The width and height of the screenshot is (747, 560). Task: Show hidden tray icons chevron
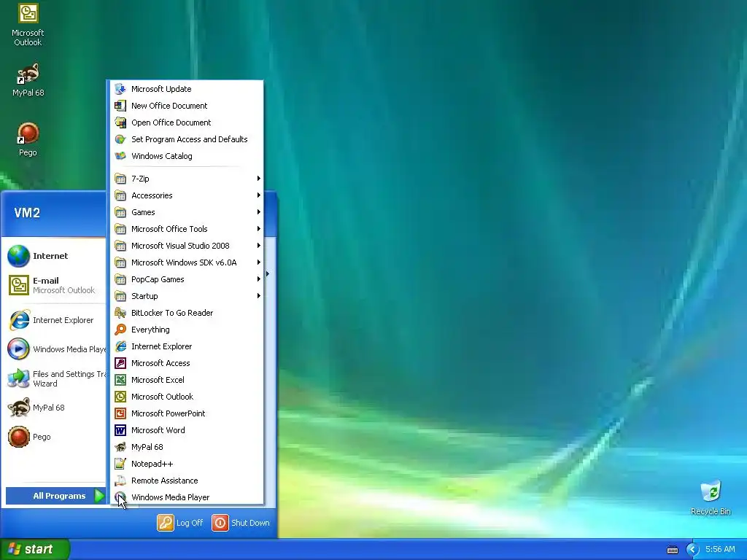point(692,550)
